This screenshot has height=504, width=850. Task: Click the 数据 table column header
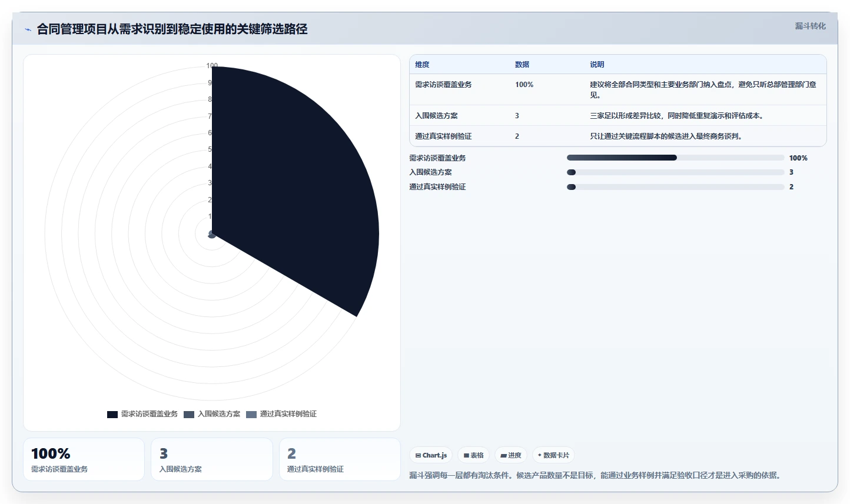(x=522, y=65)
